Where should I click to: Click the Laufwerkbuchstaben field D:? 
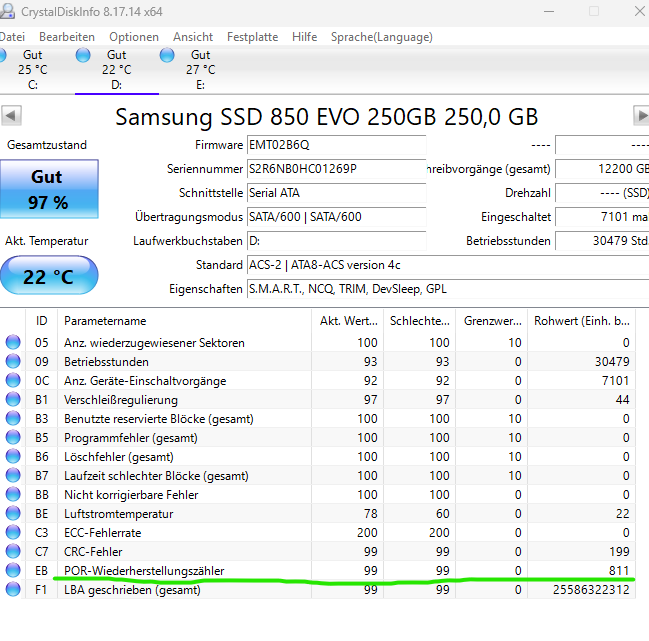click(337, 241)
